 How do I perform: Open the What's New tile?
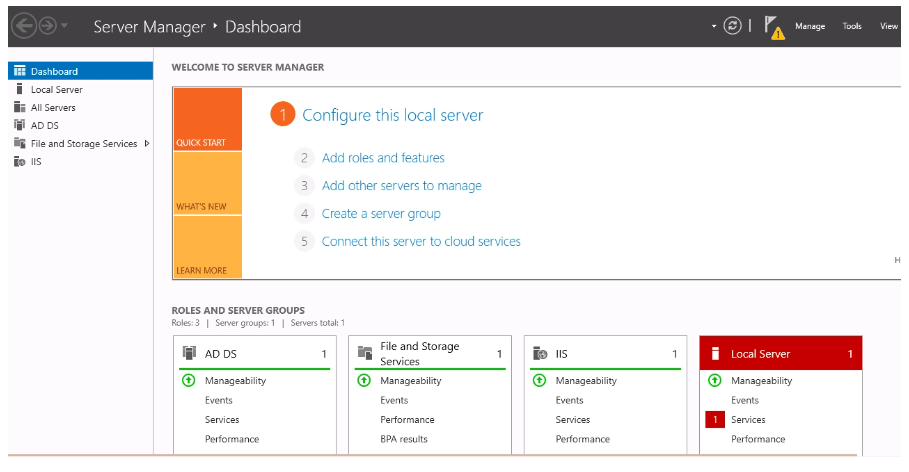(208, 183)
